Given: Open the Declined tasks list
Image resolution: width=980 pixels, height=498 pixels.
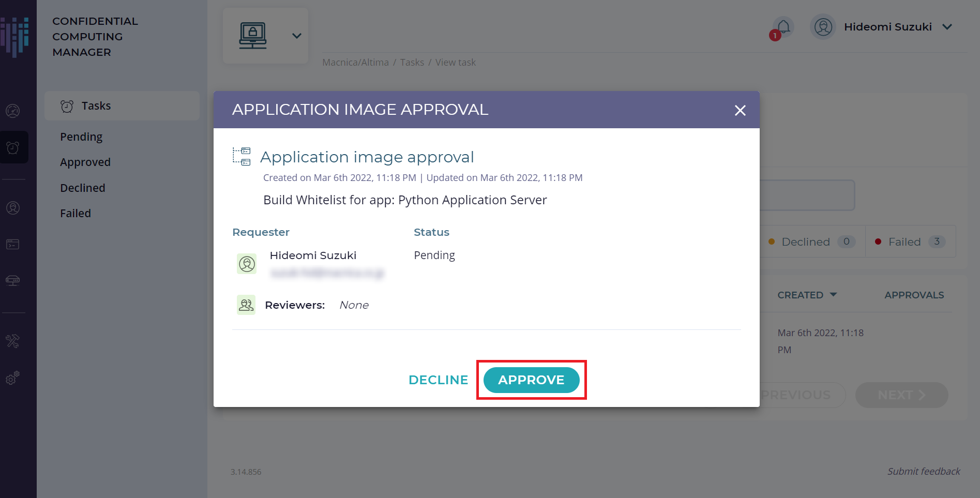Looking at the screenshot, I should pos(83,188).
